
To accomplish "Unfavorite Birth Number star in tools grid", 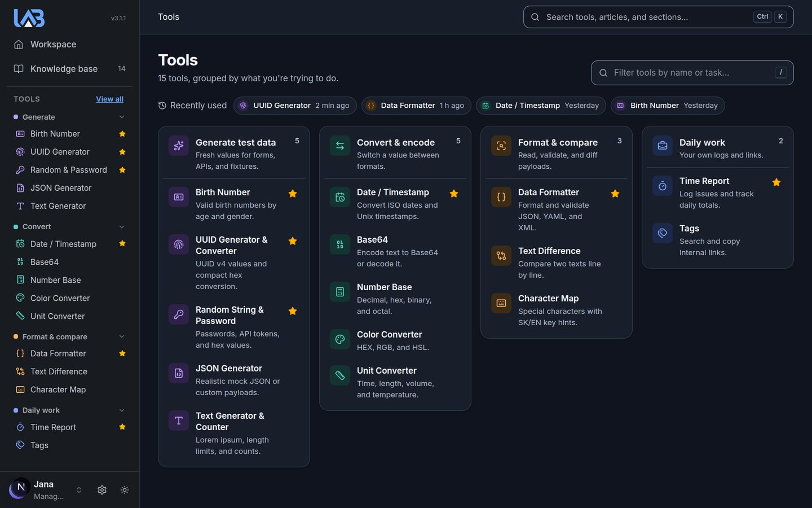I will tap(293, 194).
